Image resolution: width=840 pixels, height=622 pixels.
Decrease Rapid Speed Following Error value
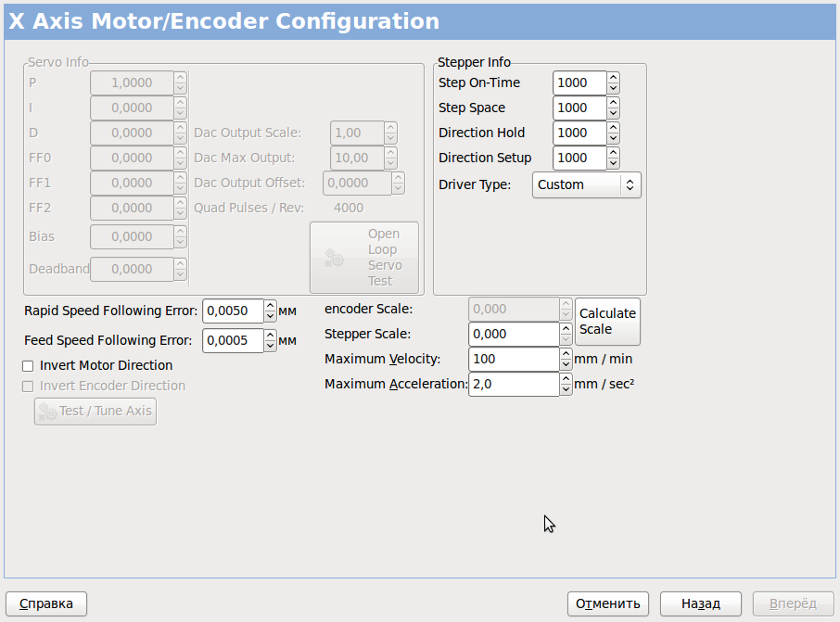(271, 317)
